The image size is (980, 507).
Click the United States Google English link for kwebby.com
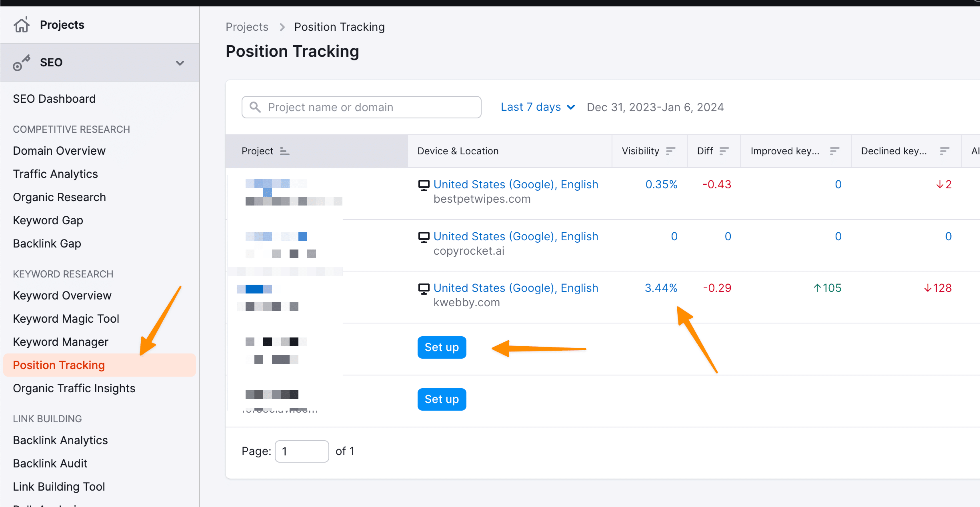(515, 288)
